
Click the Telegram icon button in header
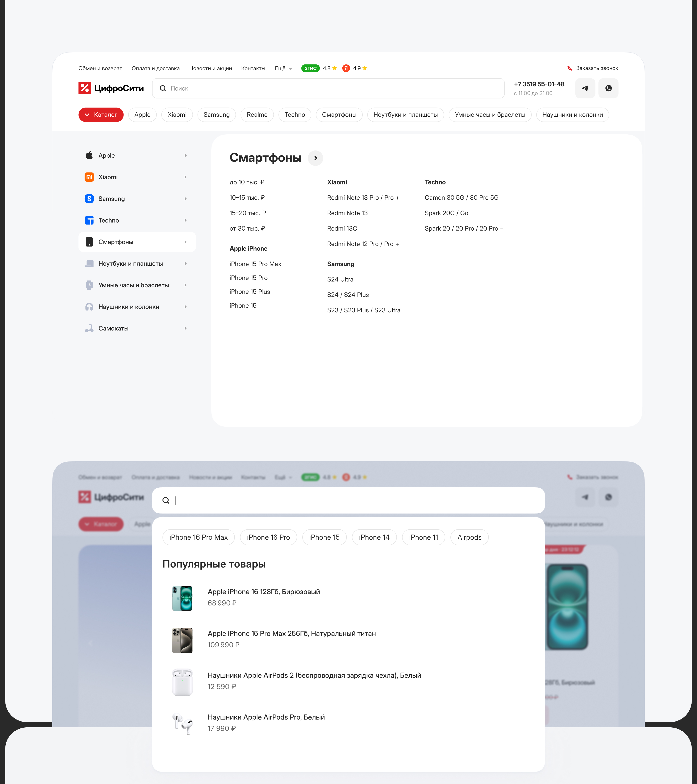585,88
